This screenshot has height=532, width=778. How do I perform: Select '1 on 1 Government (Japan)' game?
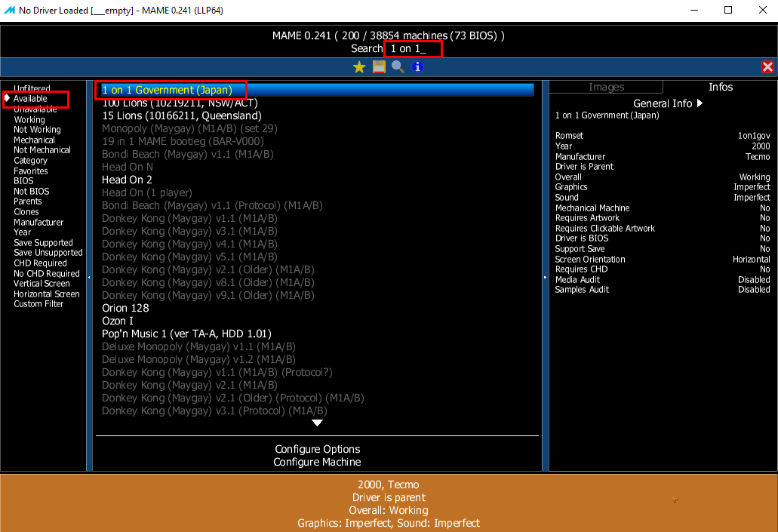pyautogui.click(x=317, y=90)
